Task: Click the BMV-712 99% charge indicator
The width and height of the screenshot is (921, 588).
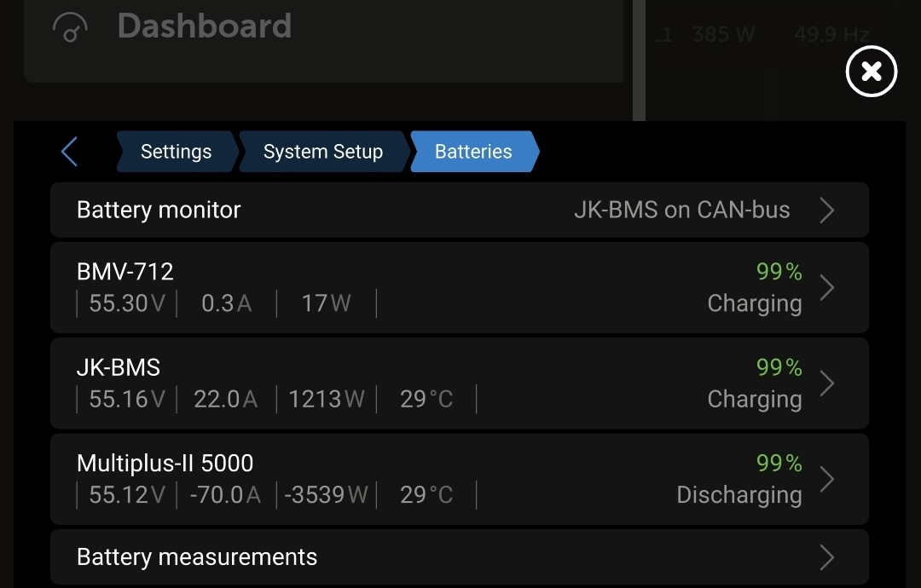Action: 779,272
